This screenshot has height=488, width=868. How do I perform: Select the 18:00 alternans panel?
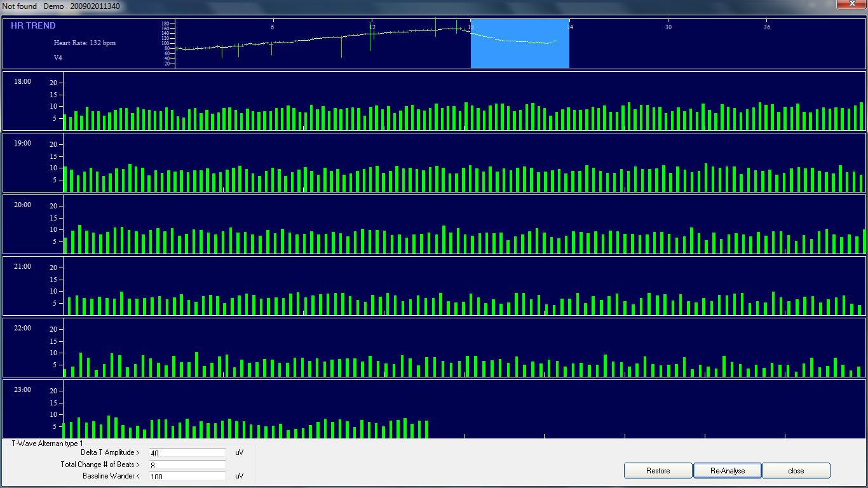tap(445, 102)
